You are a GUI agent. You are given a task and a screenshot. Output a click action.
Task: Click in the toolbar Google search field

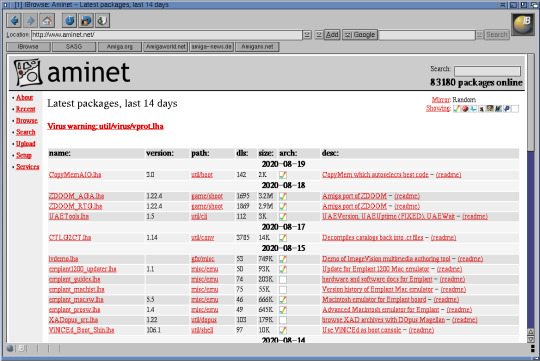click(x=427, y=35)
